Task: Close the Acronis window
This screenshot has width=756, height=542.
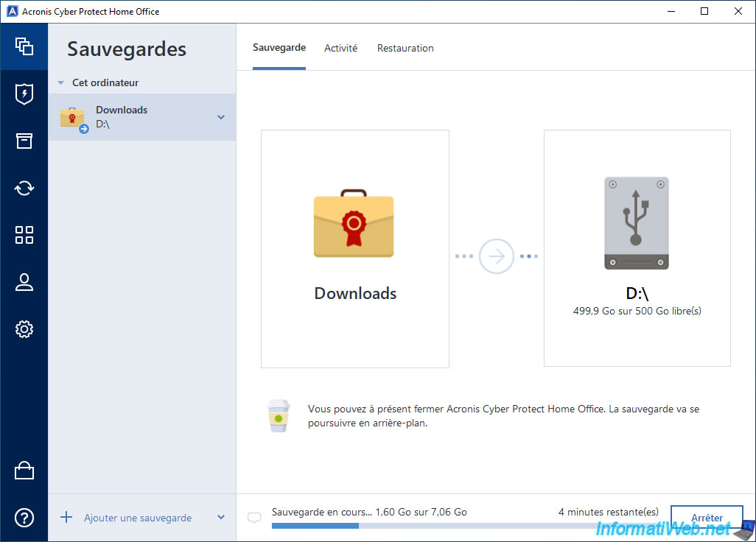Action: [738, 11]
